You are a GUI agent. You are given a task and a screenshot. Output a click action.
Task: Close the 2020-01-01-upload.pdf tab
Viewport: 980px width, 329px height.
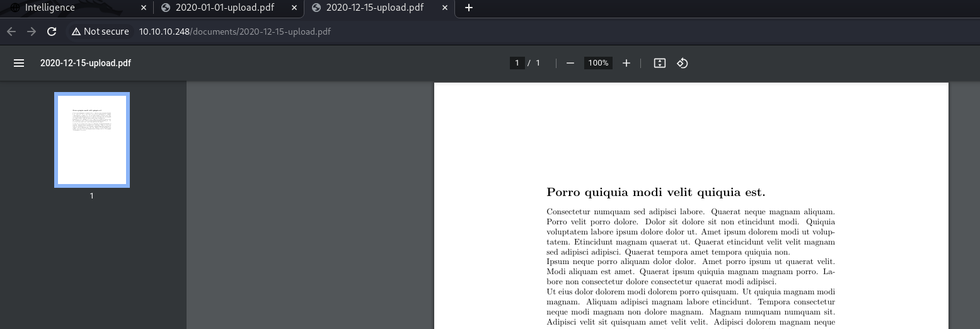[294, 8]
